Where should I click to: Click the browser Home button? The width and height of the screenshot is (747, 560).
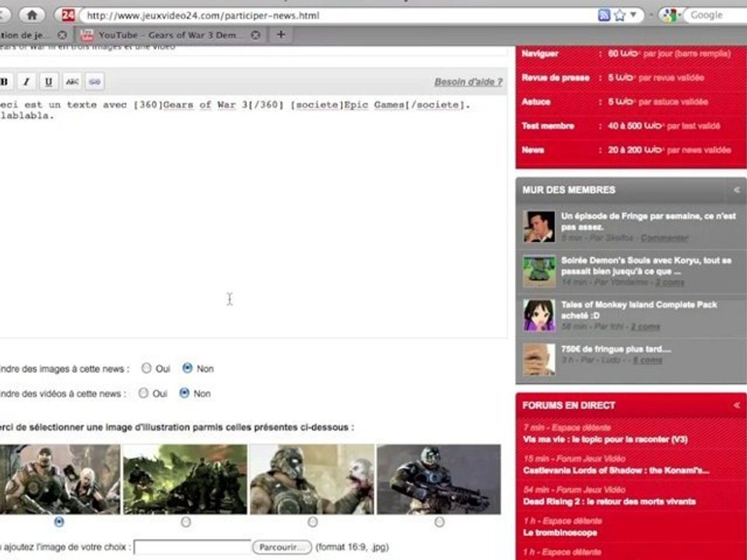pyautogui.click(x=32, y=16)
